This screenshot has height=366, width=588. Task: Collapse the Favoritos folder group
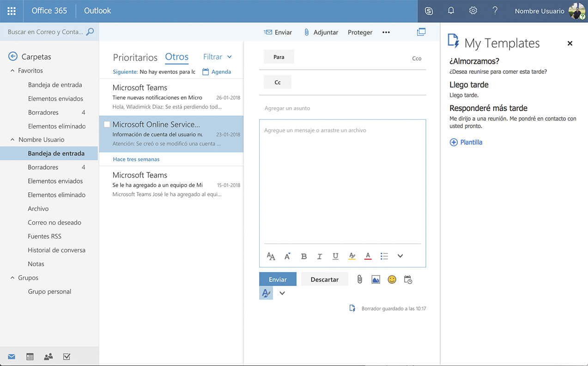point(12,71)
